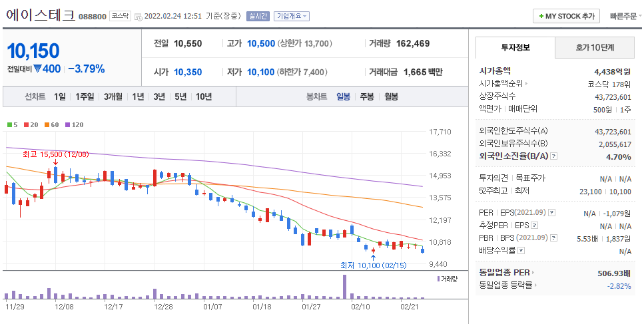Select the 3개월 line chart period
Image resolution: width=644 pixels, height=324 pixels.
tap(113, 97)
